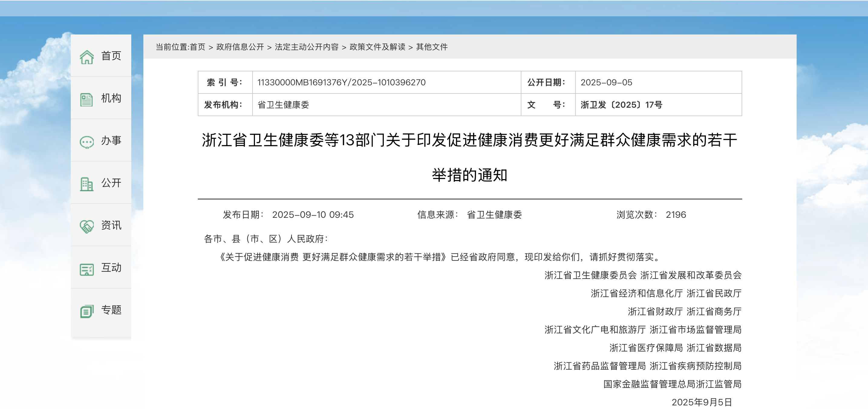Open 法定主动公开内容 breadcrumb link
The height and width of the screenshot is (409, 868).
(307, 47)
